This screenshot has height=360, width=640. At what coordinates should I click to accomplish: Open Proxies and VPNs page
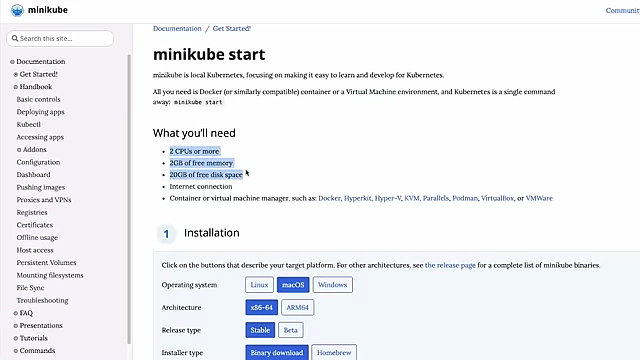tap(44, 200)
